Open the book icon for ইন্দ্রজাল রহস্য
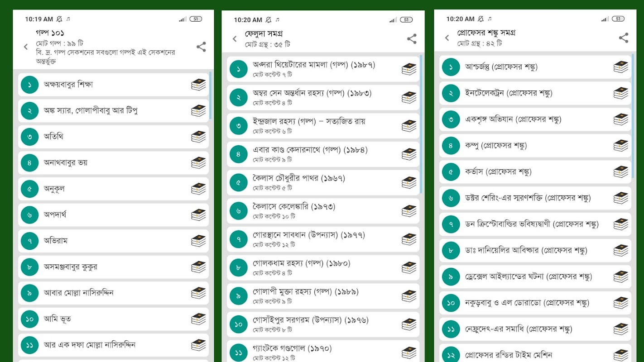644x362 pixels. (x=409, y=126)
